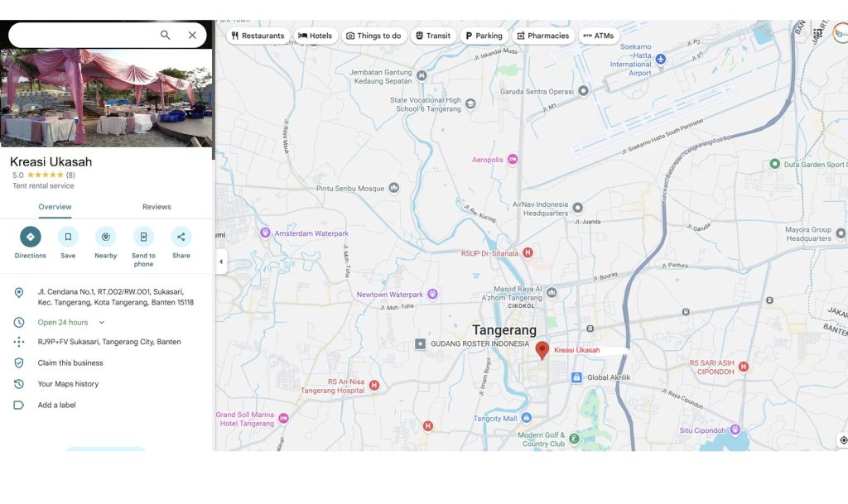The width and height of the screenshot is (848, 504).
Task: Select the Parking chip
Action: (484, 36)
